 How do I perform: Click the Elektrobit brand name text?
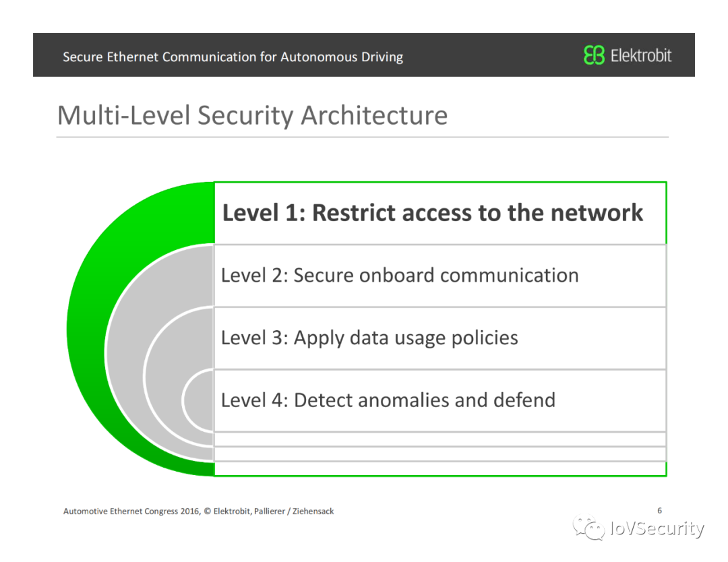[x=641, y=55]
